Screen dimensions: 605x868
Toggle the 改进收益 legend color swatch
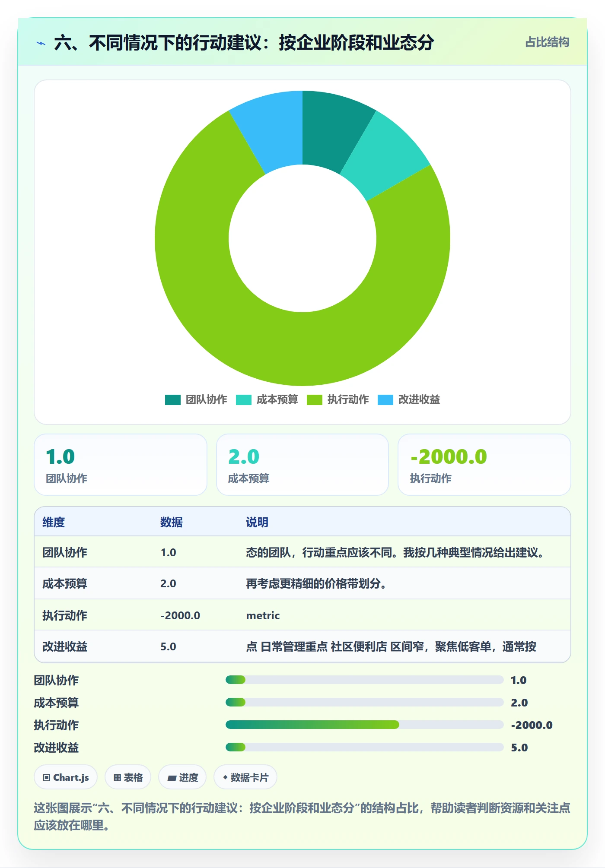click(385, 400)
